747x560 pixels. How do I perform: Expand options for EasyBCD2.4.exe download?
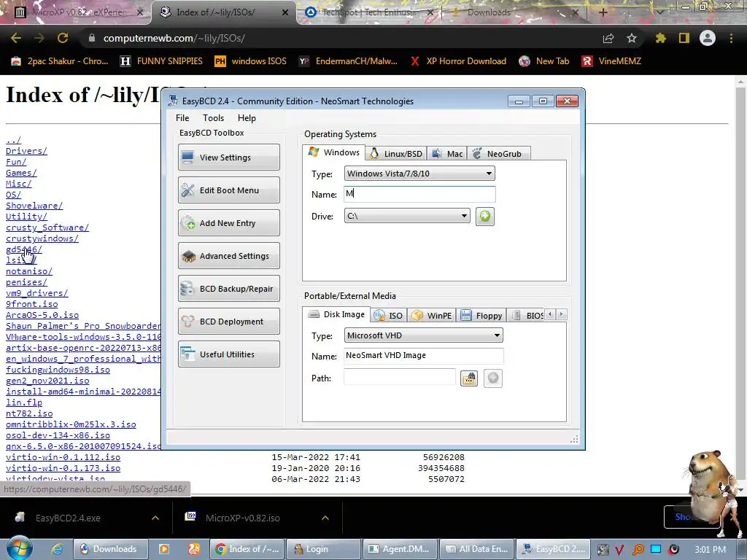pos(155,518)
